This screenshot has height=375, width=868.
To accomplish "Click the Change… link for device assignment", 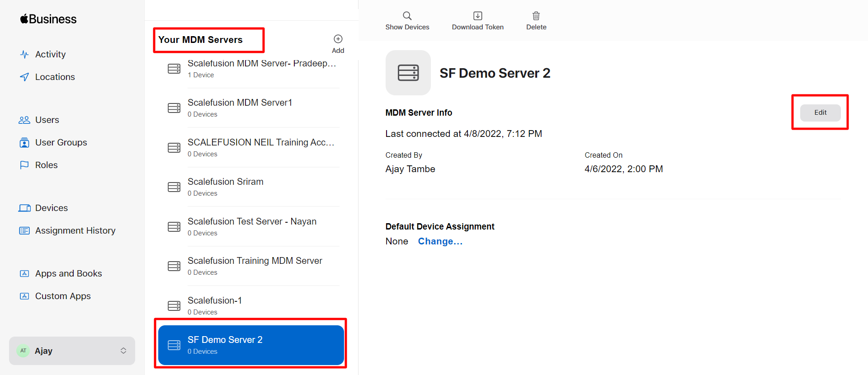I will coord(440,241).
